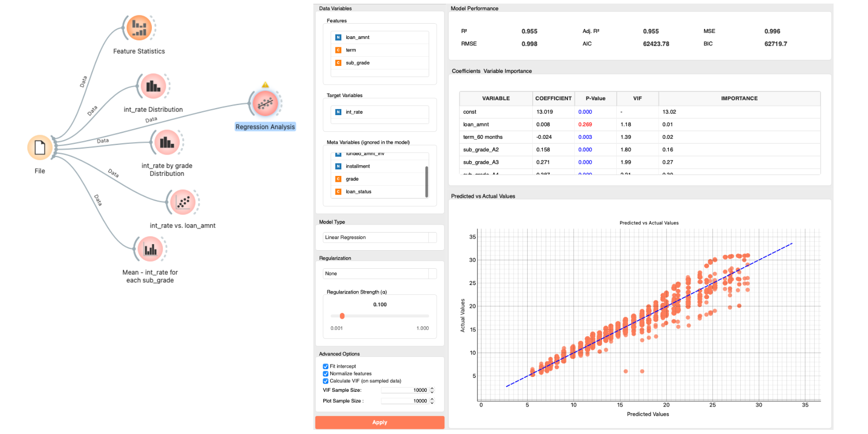Viewport: 868px width, 434px height.
Task: Expand the Regularization dropdown set to None
Action: 379,274
